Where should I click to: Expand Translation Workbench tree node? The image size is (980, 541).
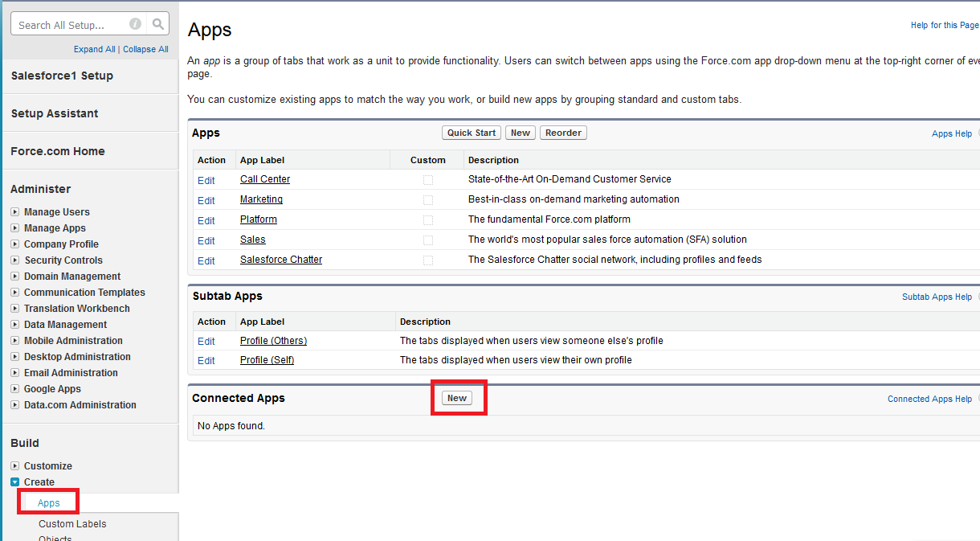coord(15,309)
